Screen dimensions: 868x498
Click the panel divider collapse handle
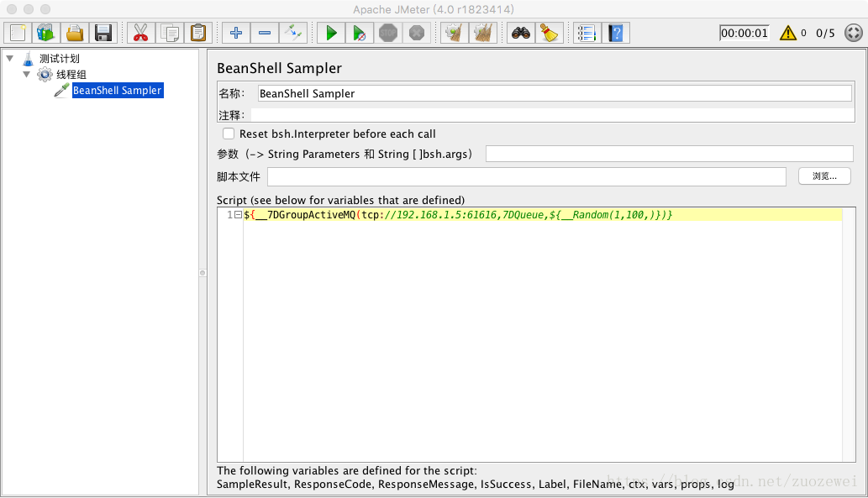coord(203,273)
